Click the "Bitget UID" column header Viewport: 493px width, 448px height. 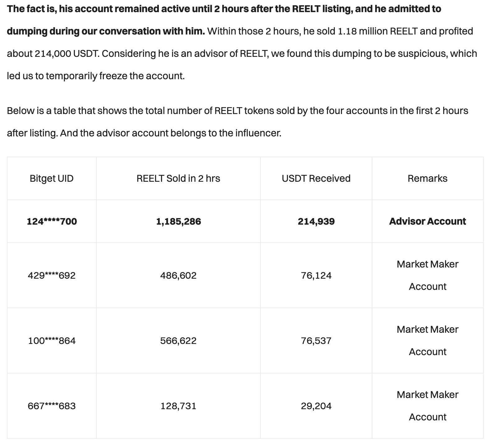pyautogui.click(x=52, y=178)
